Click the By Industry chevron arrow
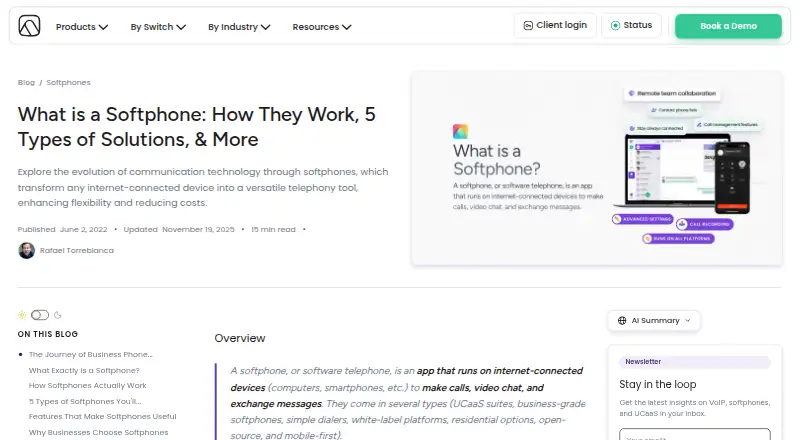800x440 pixels. coord(265,27)
